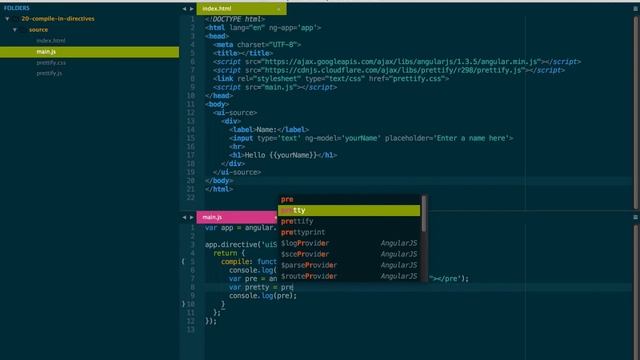Click the angular.min.js script URL
This screenshot has height=360, width=640.
point(401,62)
